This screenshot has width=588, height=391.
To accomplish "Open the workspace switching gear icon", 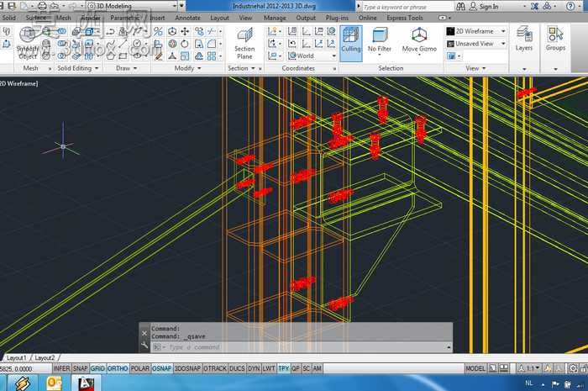I will 573,368.
